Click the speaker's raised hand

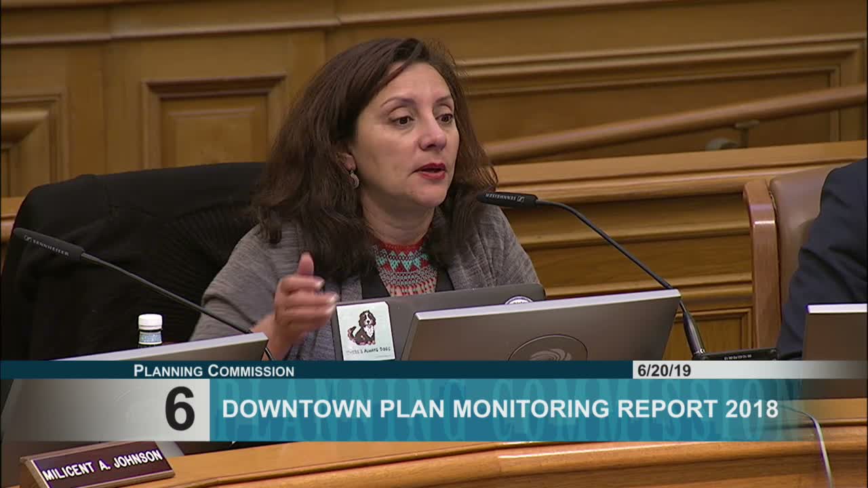[300, 302]
